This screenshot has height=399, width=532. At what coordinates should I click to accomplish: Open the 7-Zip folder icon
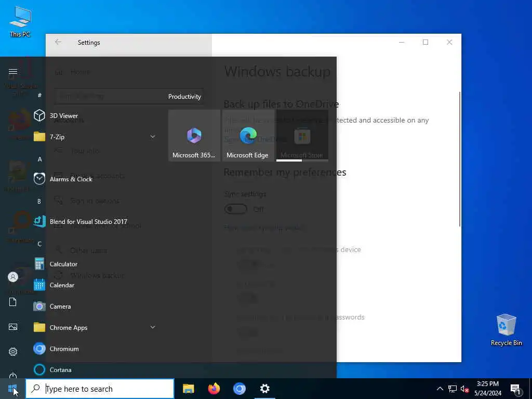pos(39,137)
